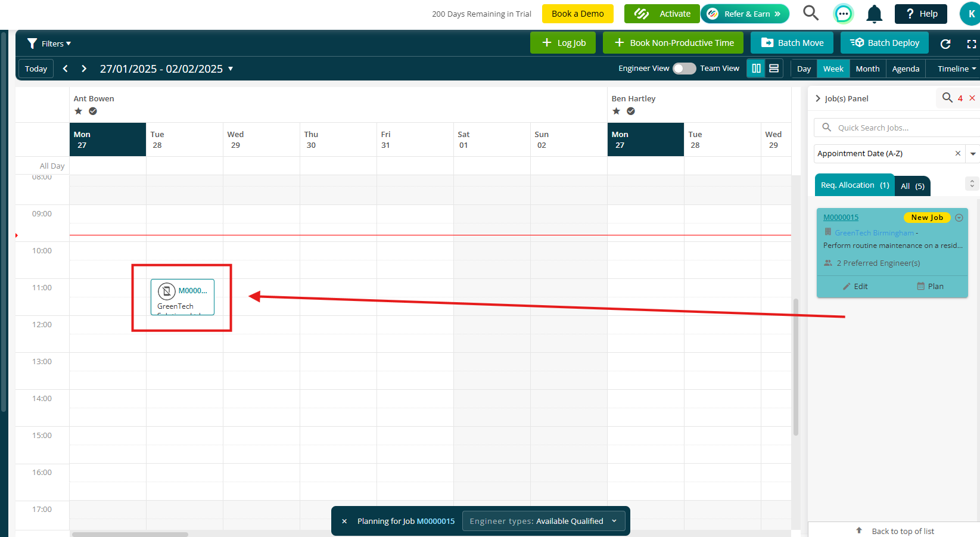Toggle the fullscreen expand icon
This screenshot has width=980, height=537.
point(972,44)
